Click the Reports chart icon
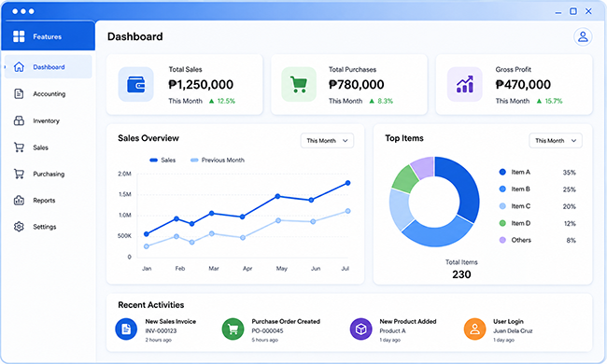The width and height of the screenshot is (607, 364). 19,200
